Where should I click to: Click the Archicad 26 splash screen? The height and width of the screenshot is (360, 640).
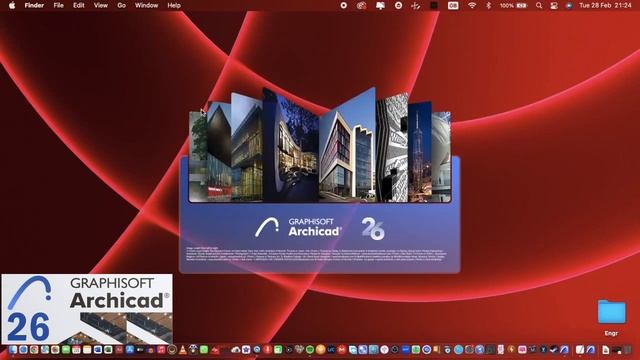coord(320,180)
